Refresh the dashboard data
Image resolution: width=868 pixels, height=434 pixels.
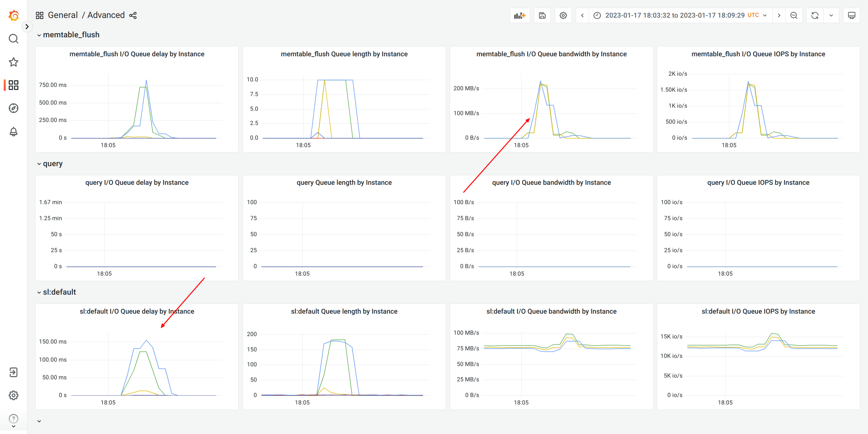click(815, 15)
